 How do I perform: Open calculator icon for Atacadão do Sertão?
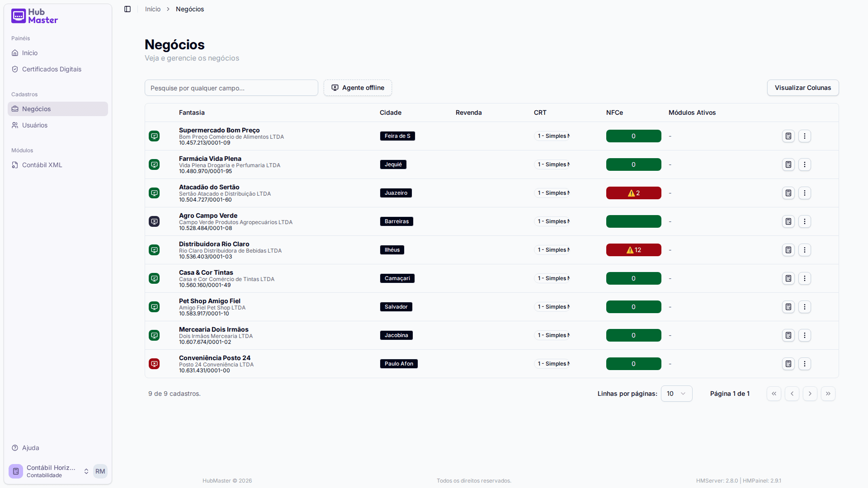788,193
